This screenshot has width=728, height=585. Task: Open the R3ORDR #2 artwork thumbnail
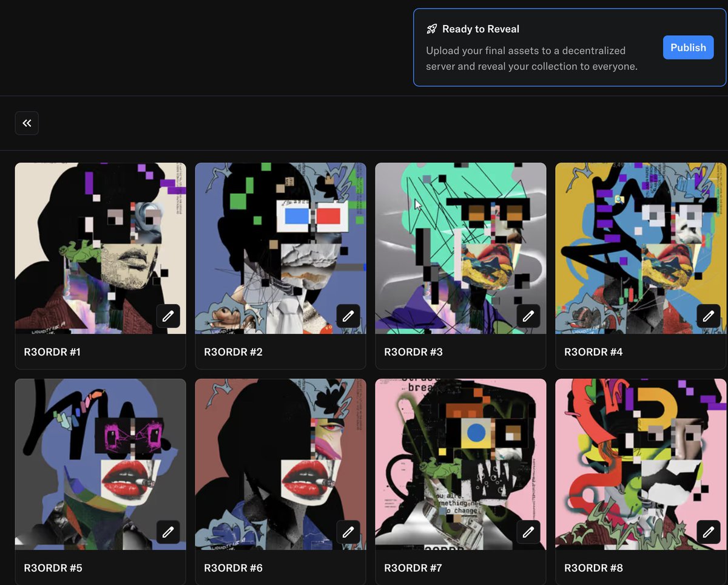281,248
